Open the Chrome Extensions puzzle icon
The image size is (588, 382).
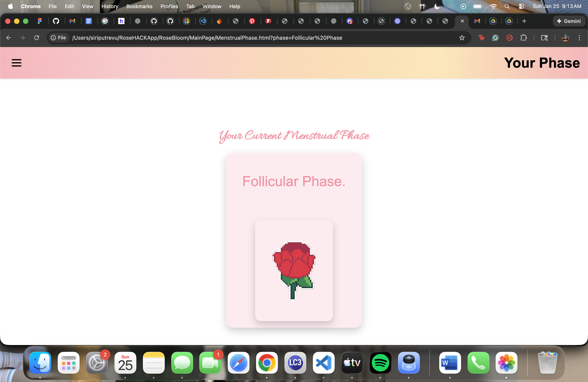click(x=523, y=38)
